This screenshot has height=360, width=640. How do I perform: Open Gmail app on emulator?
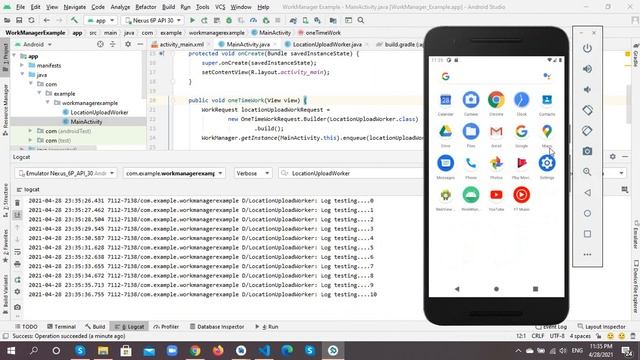(x=496, y=131)
